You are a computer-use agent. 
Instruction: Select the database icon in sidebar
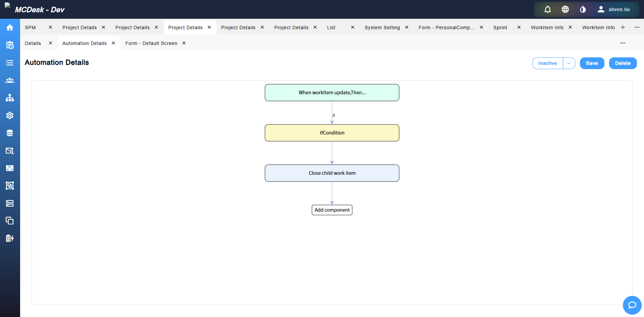click(x=10, y=133)
